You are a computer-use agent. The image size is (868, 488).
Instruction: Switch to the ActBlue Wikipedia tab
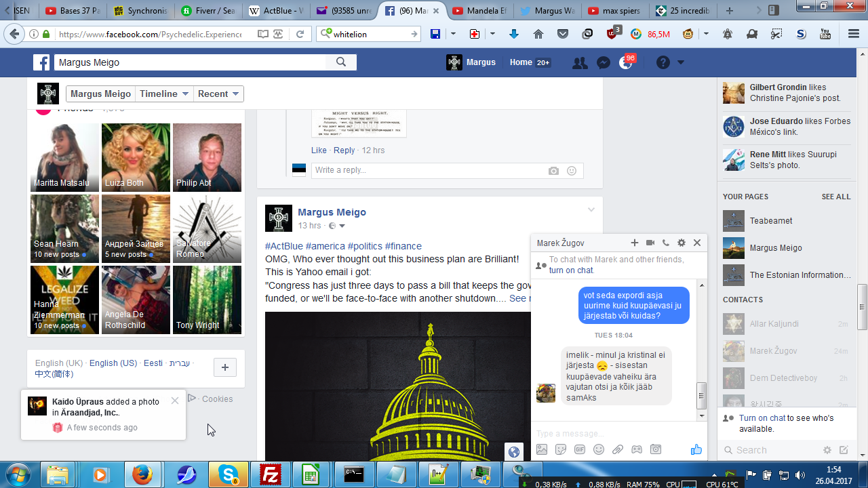(275, 11)
